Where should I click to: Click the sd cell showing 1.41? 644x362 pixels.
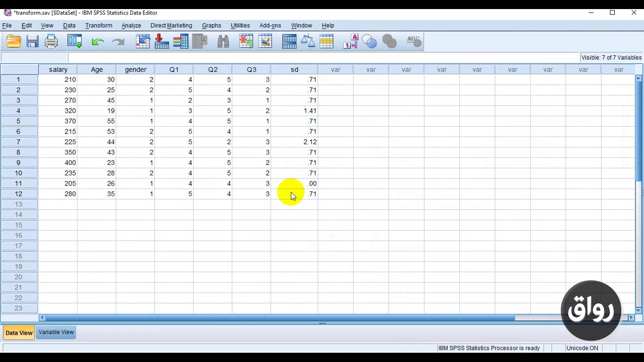pyautogui.click(x=294, y=111)
